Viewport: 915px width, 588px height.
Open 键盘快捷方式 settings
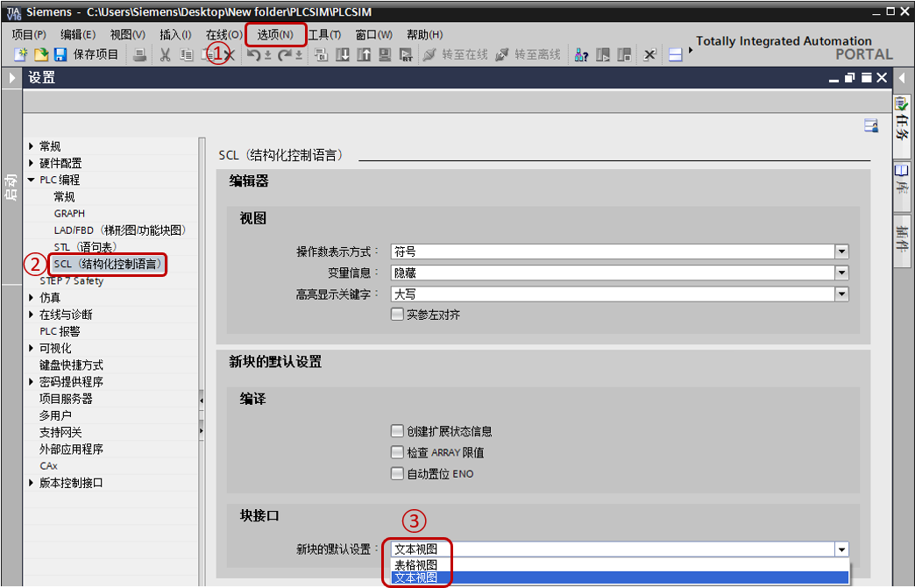71,365
